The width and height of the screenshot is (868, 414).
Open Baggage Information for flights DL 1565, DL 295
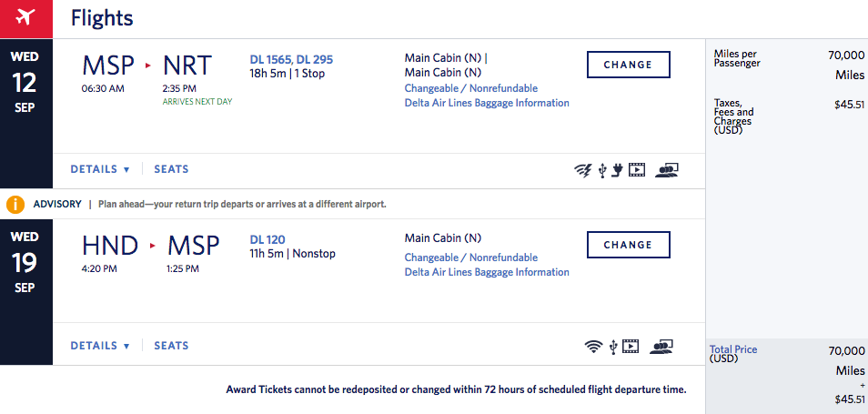pyautogui.click(x=487, y=103)
